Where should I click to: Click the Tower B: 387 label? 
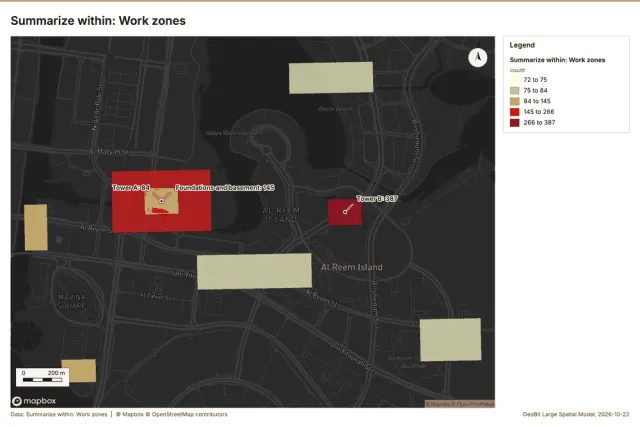(x=377, y=198)
